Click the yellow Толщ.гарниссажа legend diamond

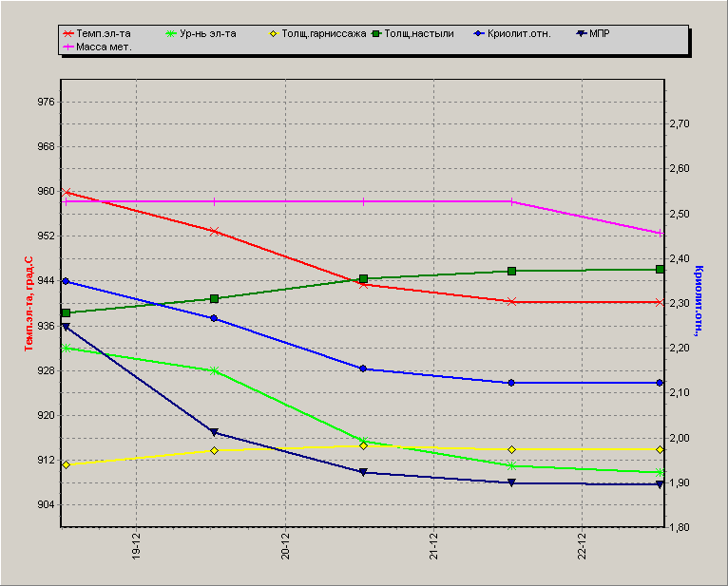(274, 34)
